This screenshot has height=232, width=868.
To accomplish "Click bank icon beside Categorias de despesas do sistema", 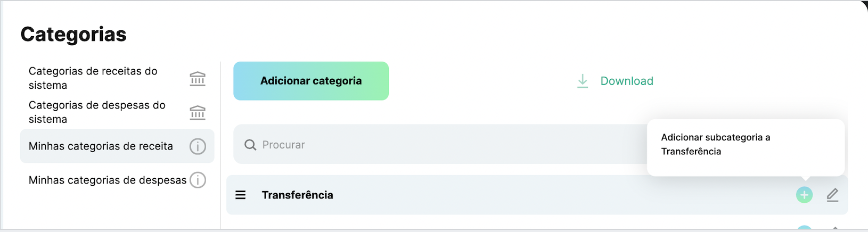I will pyautogui.click(x=198, y=112).
